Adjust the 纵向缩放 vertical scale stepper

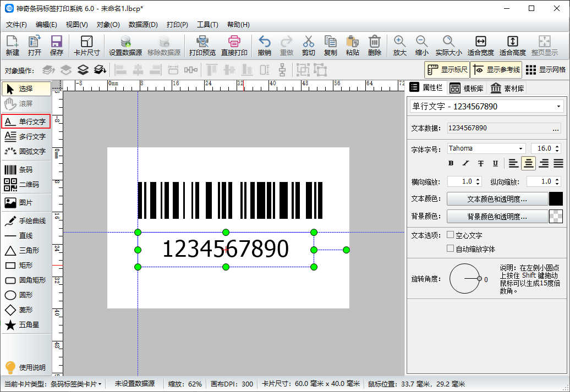click(558, 181)
